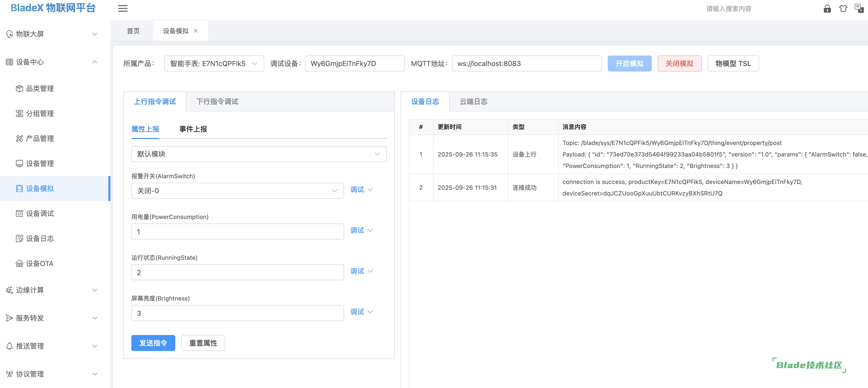Collapse the 设备中心 menu chevron

coord(95,62)
